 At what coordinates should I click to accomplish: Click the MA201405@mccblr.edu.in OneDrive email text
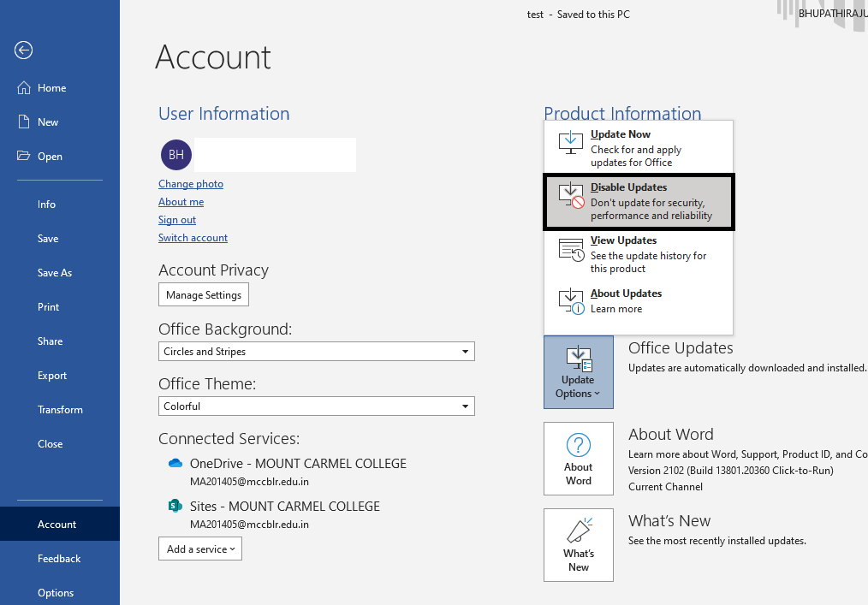click(249, 482)
